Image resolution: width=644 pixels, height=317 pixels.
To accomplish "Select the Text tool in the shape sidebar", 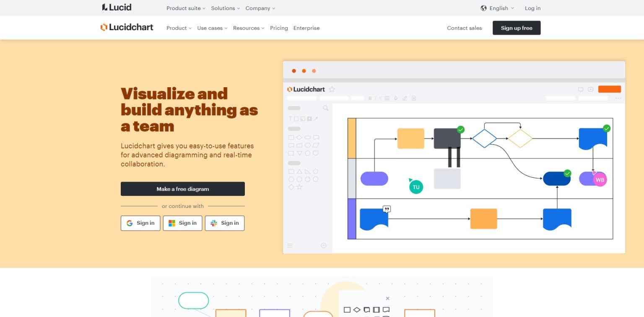I will tap(291, 118).
